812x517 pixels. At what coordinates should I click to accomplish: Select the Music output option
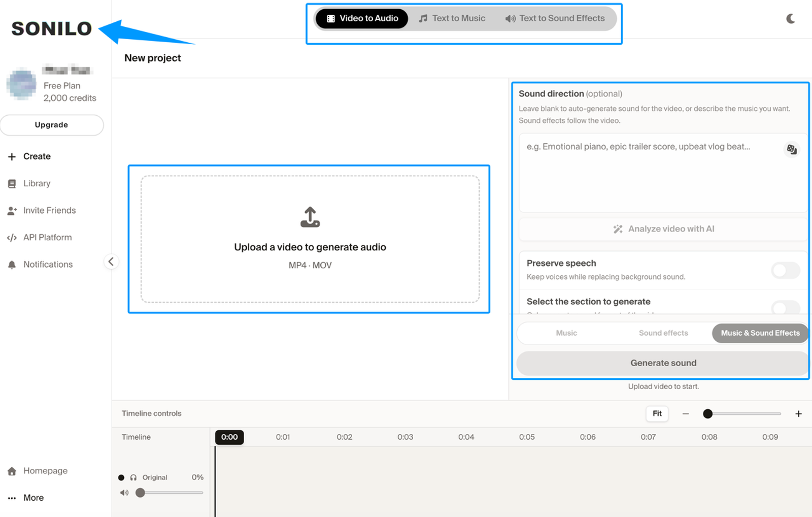[566, 333]
